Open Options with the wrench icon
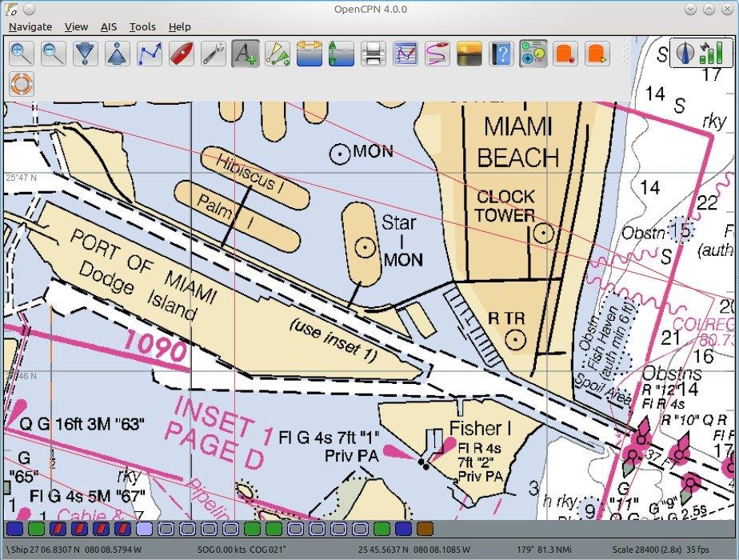 [x=214, y=54]
